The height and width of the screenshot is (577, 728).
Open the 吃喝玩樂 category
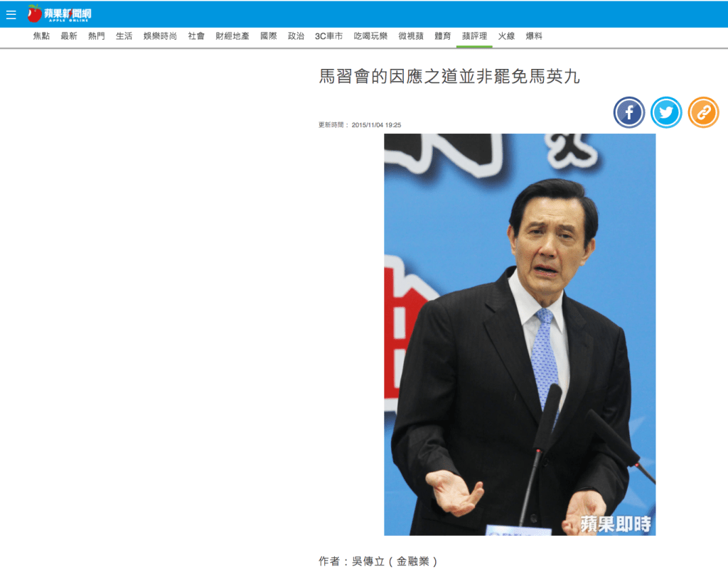coord(370,36)
